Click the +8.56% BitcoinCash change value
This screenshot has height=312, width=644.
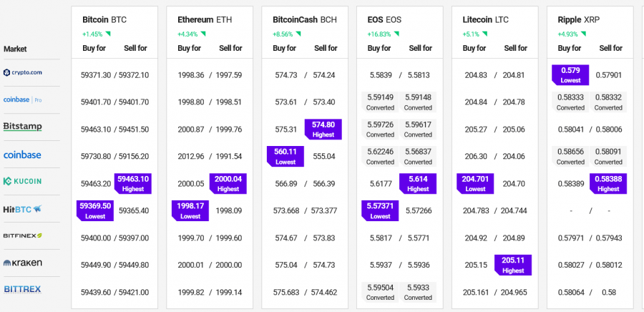coord(283,34)
